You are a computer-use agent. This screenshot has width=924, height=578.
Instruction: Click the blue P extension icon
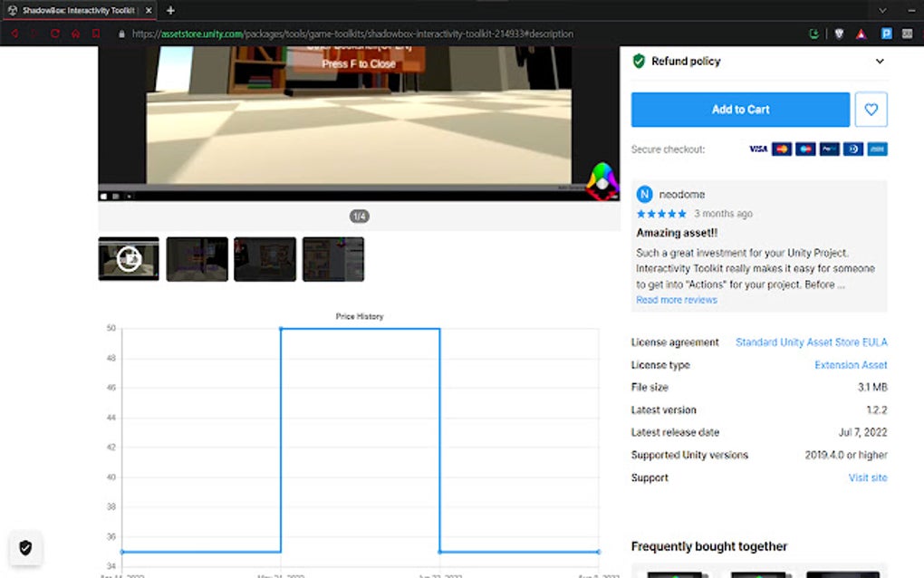pos(886,34)
